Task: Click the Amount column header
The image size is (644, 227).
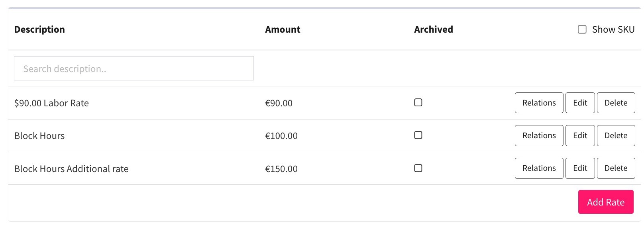Action: click(x=283, y=29)
